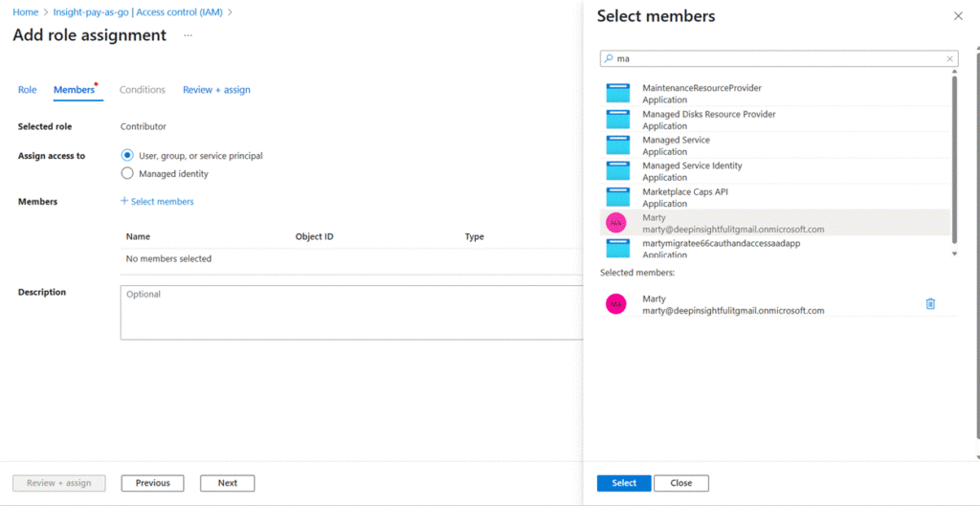980x506 pixels.
Task: Click the + Select members link
Action: click(x=157, y=202)
